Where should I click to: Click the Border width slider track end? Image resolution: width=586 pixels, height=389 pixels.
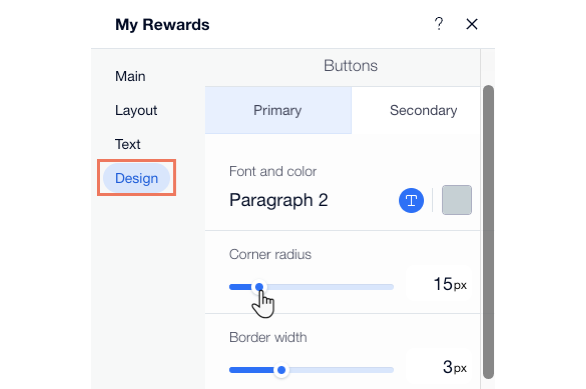coord(391,370)
